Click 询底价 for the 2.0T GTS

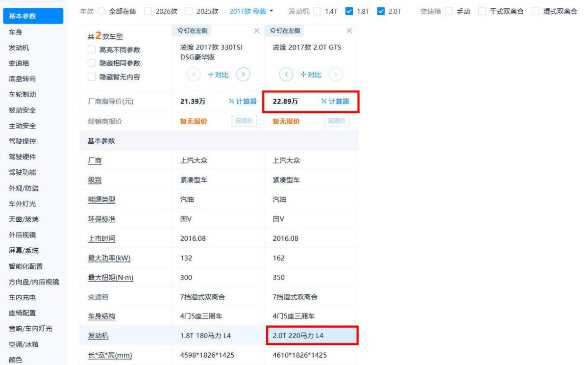336,121
